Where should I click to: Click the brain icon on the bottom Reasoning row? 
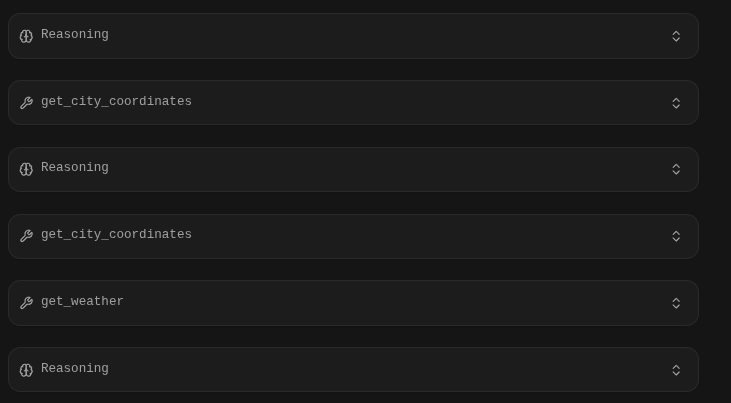[26, 370]
